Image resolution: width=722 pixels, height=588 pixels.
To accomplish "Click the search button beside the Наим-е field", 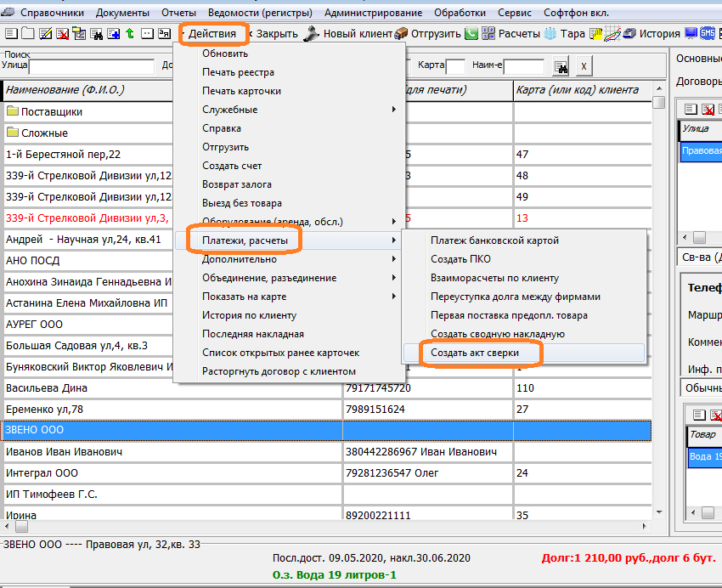I will [x=561, y=66].
